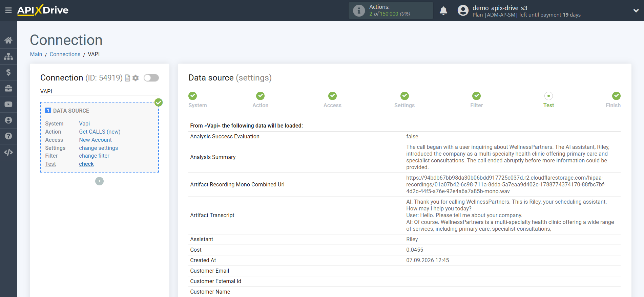Open the user profile sidebar icon

tap(8, 120)
